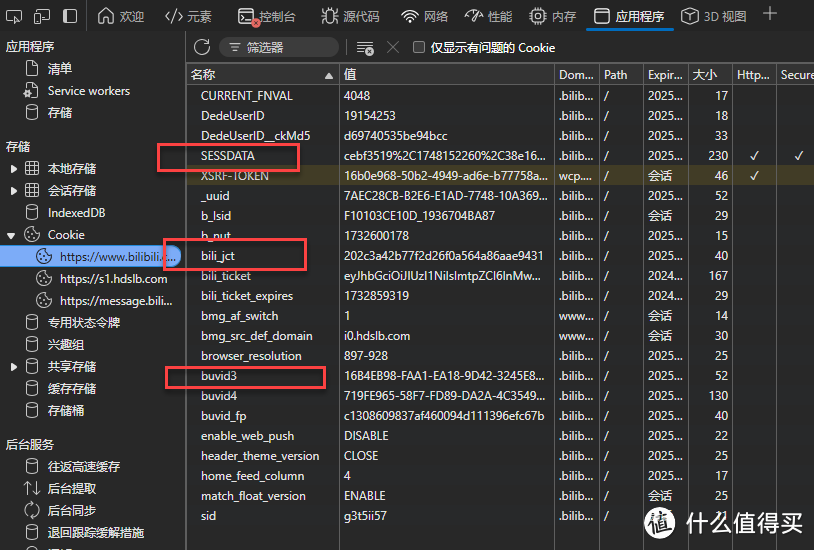Select the SESSDATA cookie row

tap(228, 156)
